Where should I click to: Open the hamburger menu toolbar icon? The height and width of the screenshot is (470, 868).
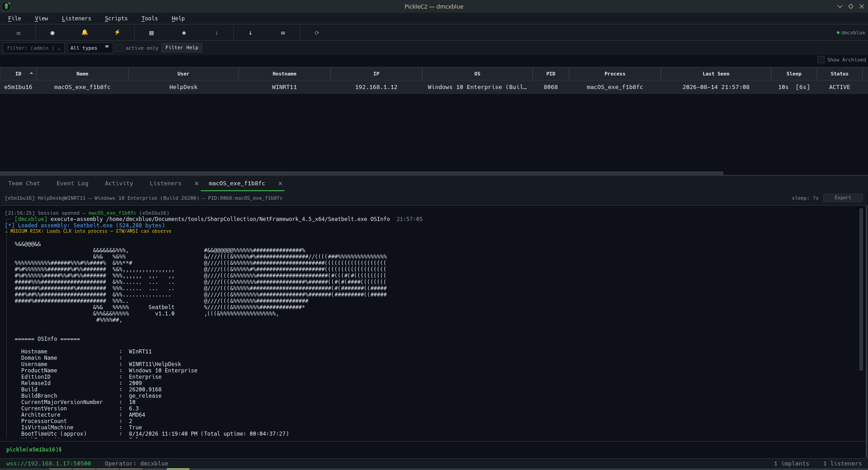point(18,33)
